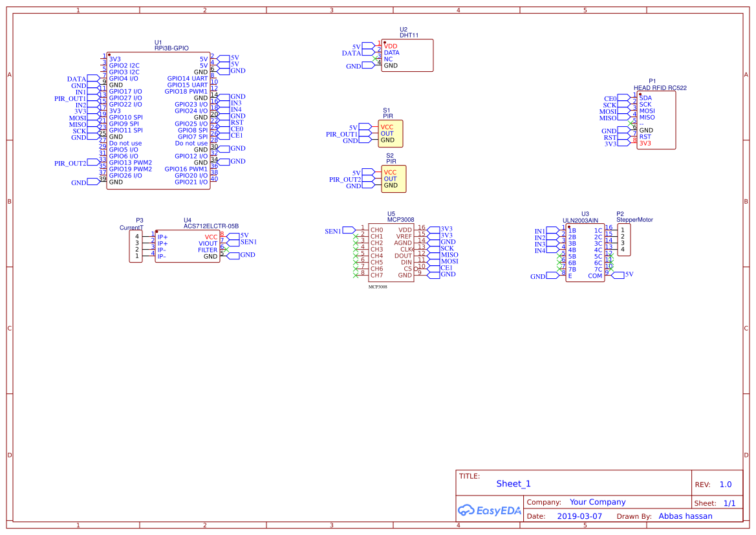Click the MCP3008 chip symbol U5
The height and width of the screenshot is (535, 756).
pos(391,253)
